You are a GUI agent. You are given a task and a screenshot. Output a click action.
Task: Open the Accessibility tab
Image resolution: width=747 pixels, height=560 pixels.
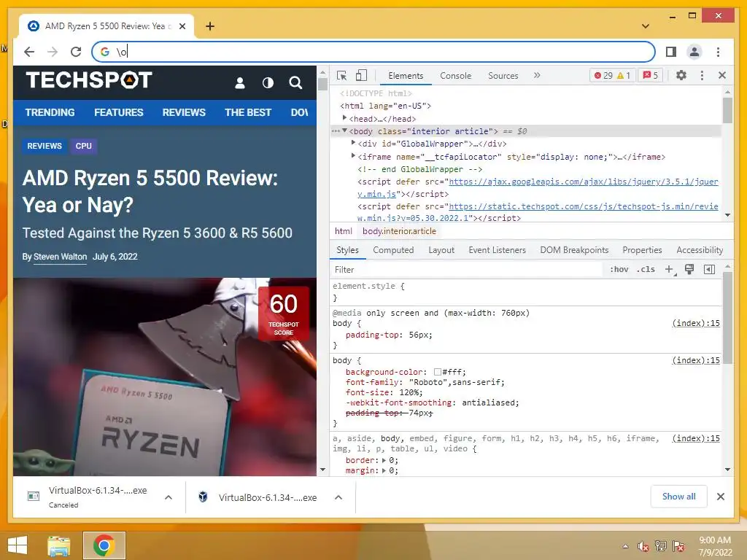coord(700,250)
